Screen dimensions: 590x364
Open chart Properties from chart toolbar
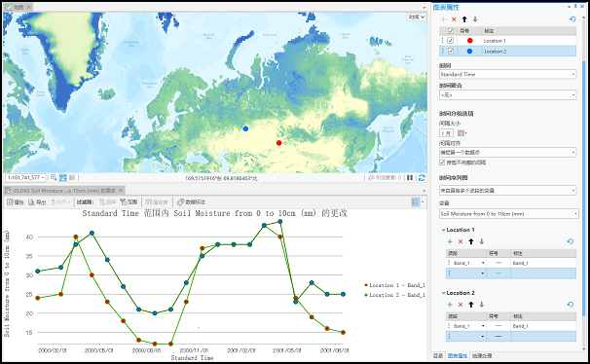coord(16,202)
